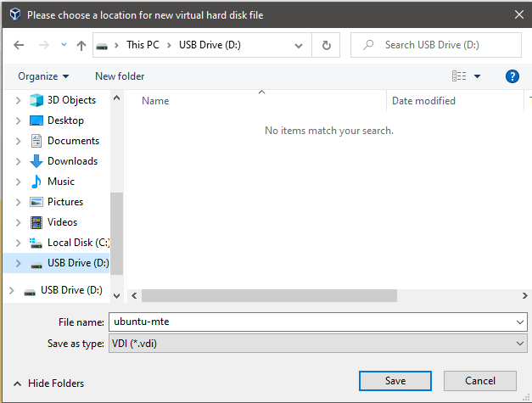Click the Forward navigation arrow
Viewport: 532px width, 403px height.
tap(44, 45)
